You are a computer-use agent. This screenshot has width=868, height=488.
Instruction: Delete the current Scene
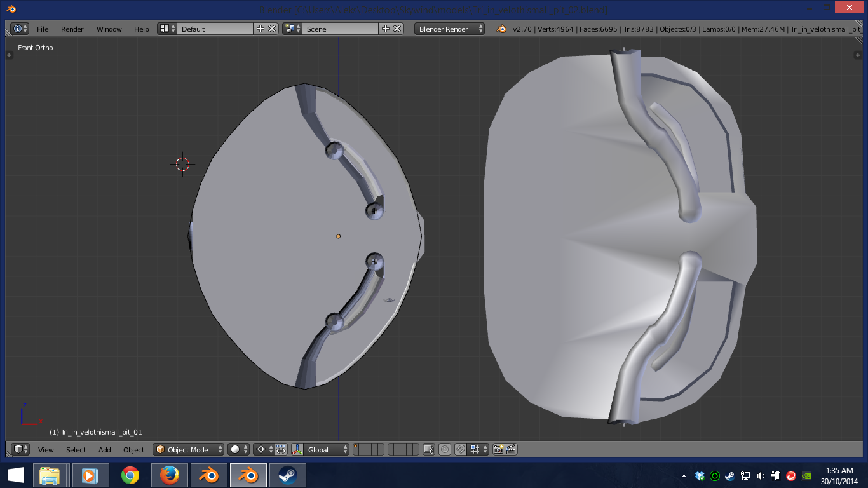pos(397,29)
